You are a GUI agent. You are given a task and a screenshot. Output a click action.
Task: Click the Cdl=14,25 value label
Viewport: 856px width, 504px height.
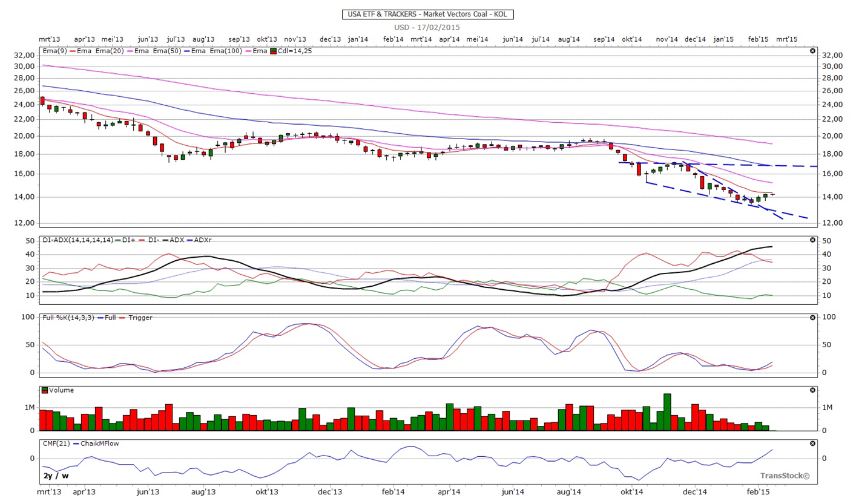pyautogui.click(x=295, y=51)
